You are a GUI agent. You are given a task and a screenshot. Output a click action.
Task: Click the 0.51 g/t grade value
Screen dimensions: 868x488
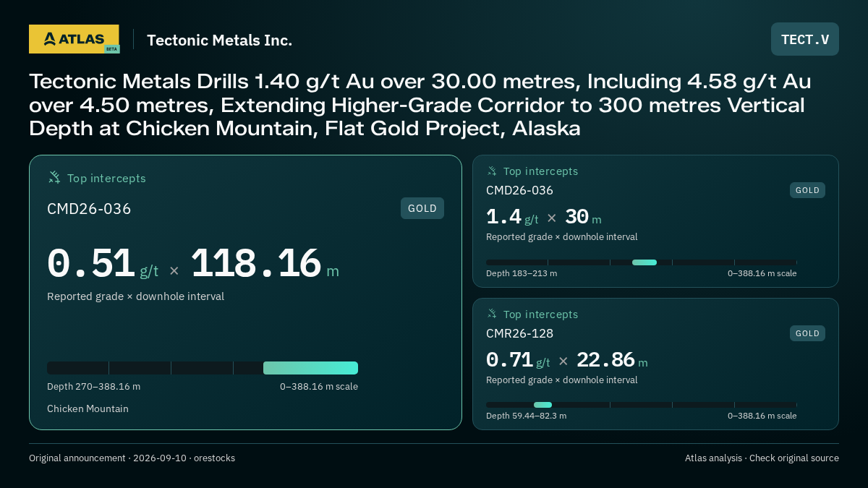coord(103,264)
